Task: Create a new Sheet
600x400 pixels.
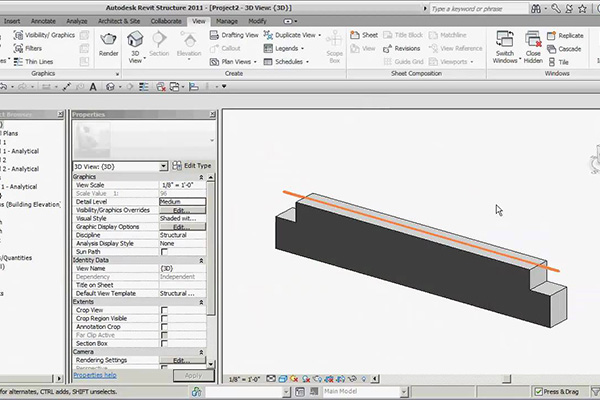Action: (364, 35)
